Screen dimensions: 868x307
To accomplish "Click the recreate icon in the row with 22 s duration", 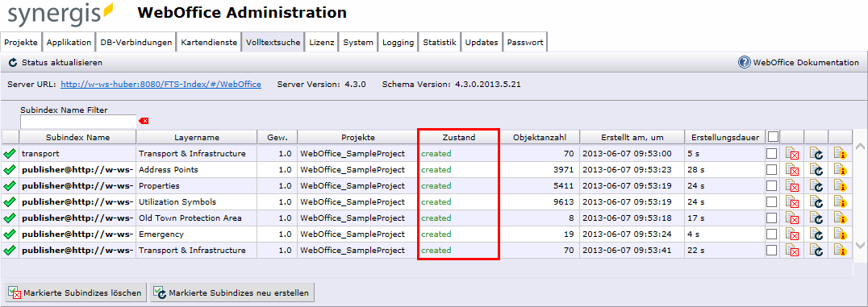I will point(816,251).
